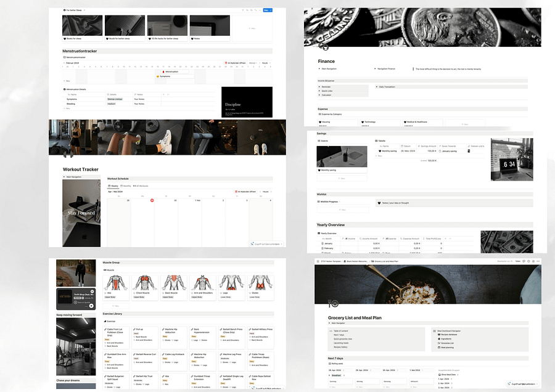Open the Ingredients navigator link
Image resolution: width=555 pixels, height=392 pixels.
444,339
